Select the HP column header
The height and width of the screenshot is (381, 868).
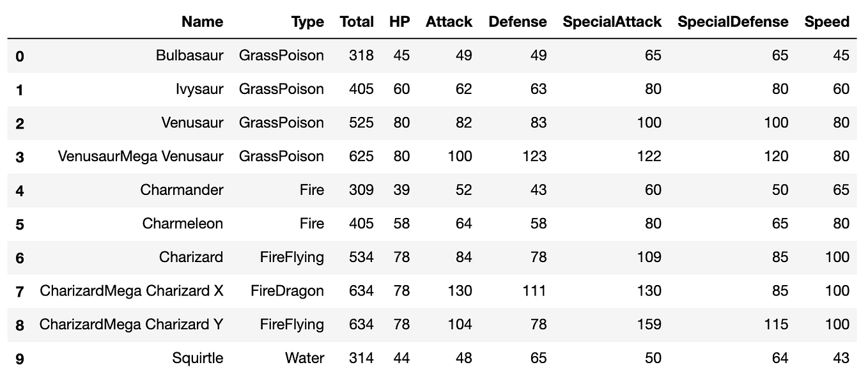pos(399,22)
